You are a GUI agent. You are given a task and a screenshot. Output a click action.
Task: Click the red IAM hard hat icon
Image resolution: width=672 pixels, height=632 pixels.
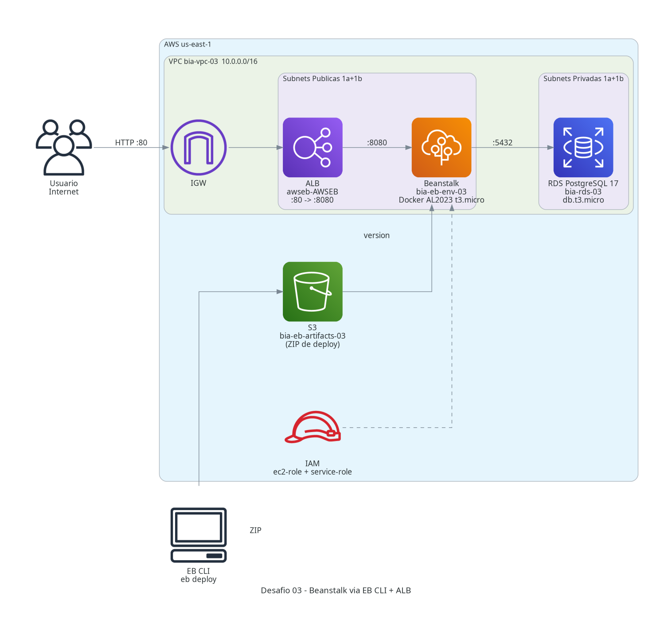coord(313,427)
